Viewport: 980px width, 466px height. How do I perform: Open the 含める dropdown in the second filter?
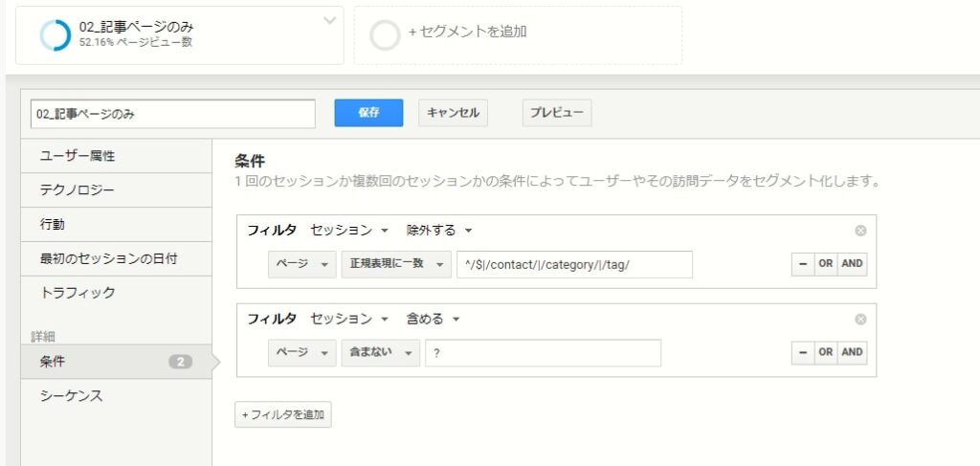(433, 320)
